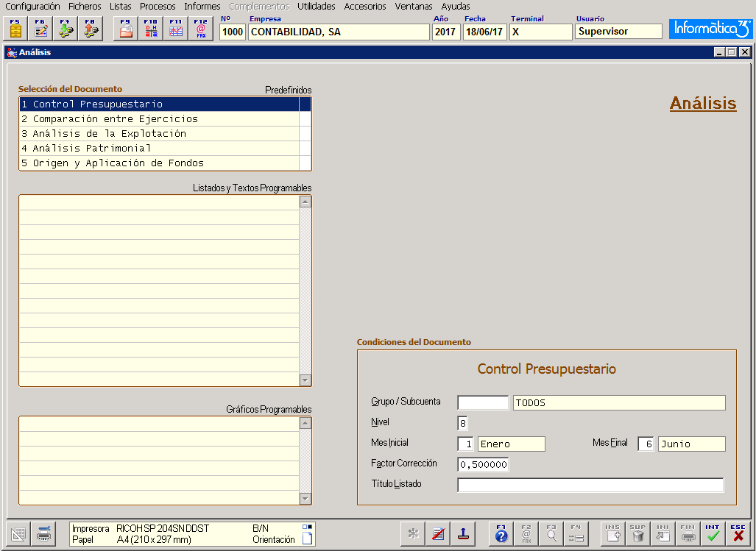
Task: Click the company number field 1000
Action: click(x=233, y=32)
